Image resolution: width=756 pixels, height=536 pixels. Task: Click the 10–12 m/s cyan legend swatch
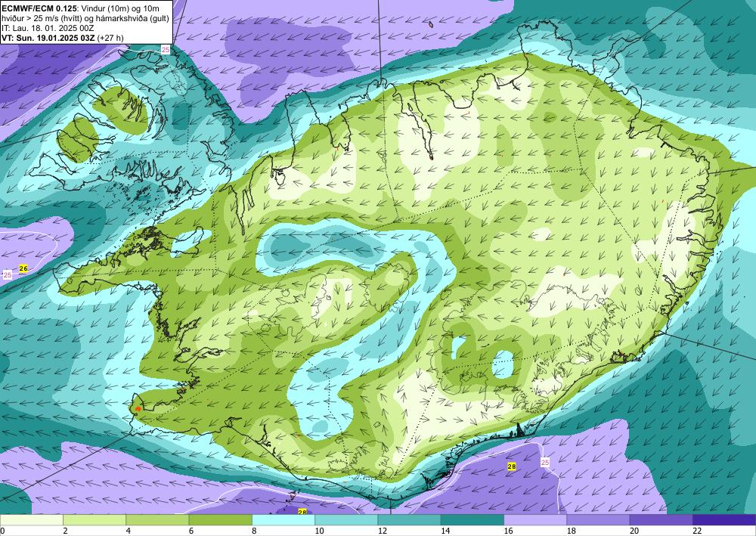(346, 520)
